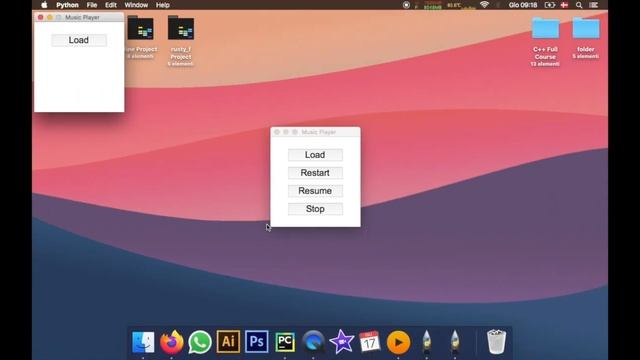Select the desktop folder named folder
Screen dimensions: 640x360
point(586,38)
